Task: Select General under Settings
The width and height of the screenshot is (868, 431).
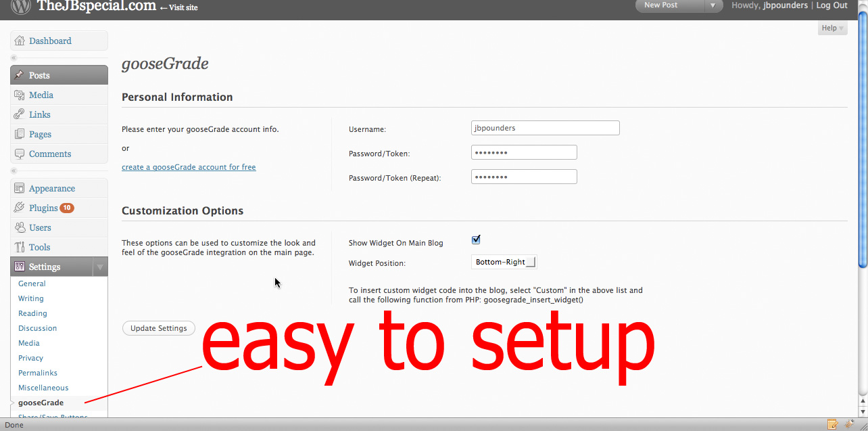Action: point(32,283)
